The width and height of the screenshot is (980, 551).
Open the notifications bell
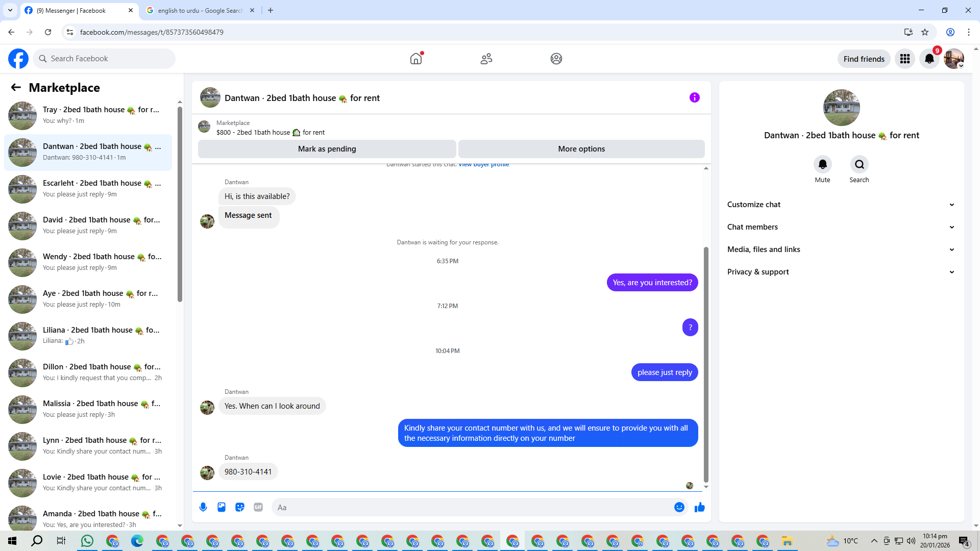click(929, 59)
